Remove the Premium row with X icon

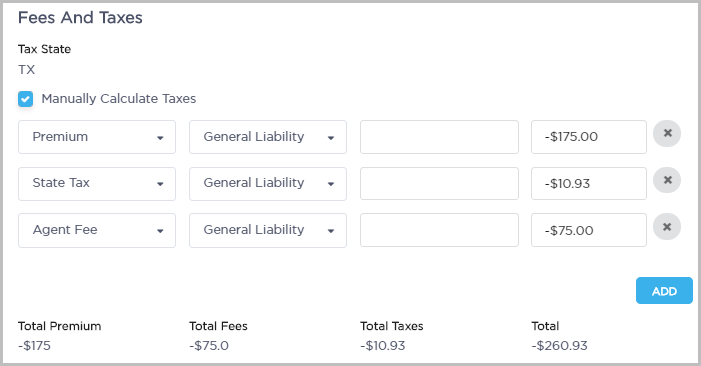(x=667, y=134)
